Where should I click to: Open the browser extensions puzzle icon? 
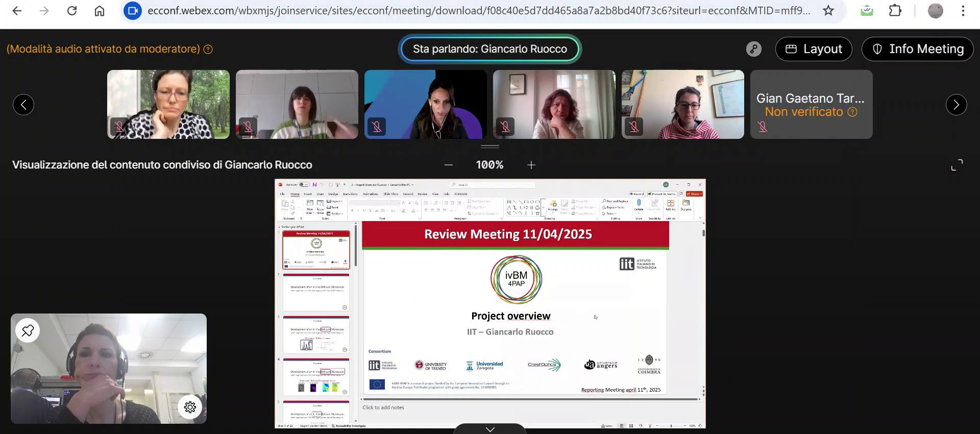895,11
